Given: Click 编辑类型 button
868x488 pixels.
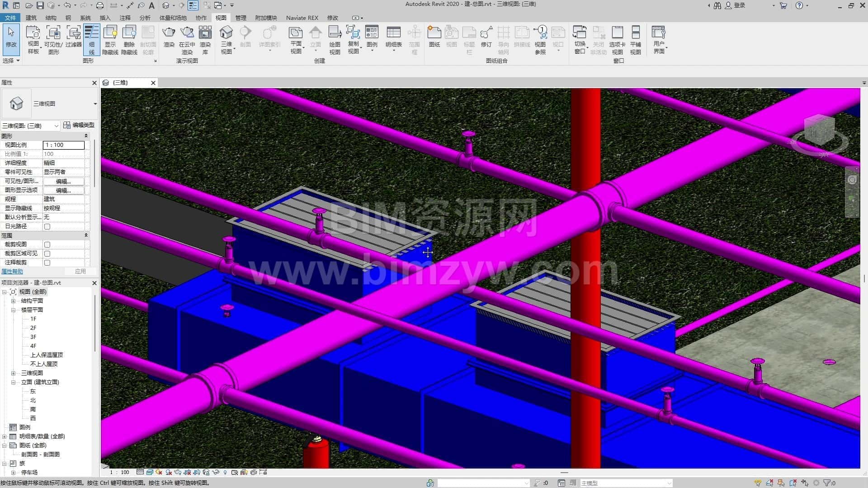Looking at the screenshot, I should pos(79,125).
